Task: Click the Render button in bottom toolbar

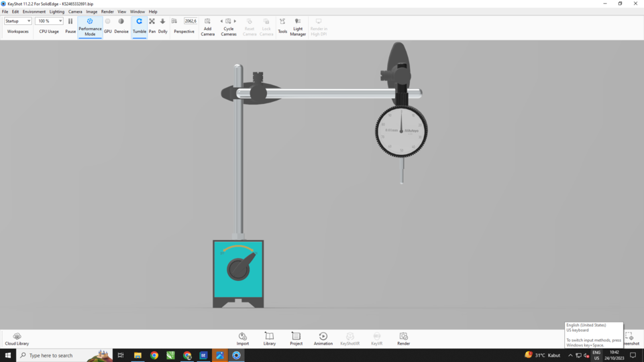Action: click(403, 339)
